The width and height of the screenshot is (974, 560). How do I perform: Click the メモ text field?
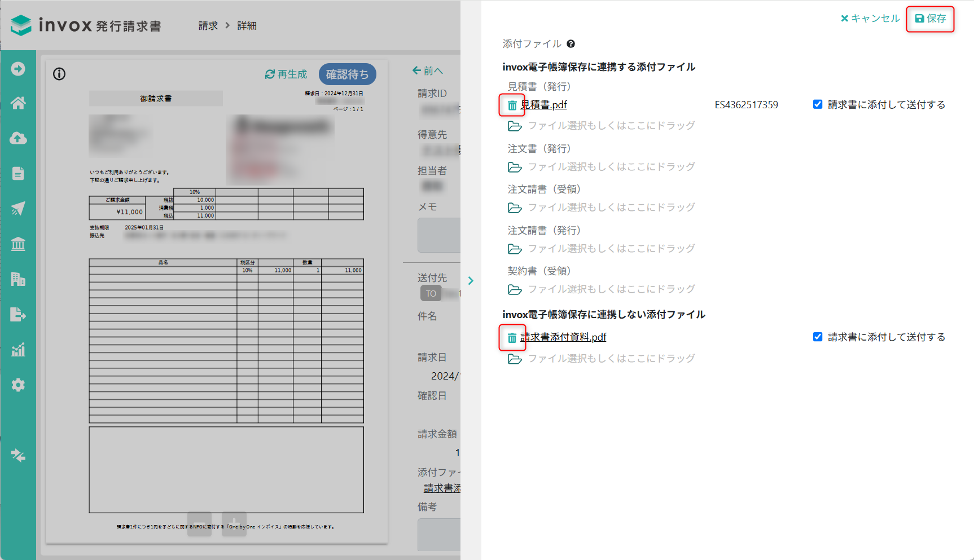(439, 235)
